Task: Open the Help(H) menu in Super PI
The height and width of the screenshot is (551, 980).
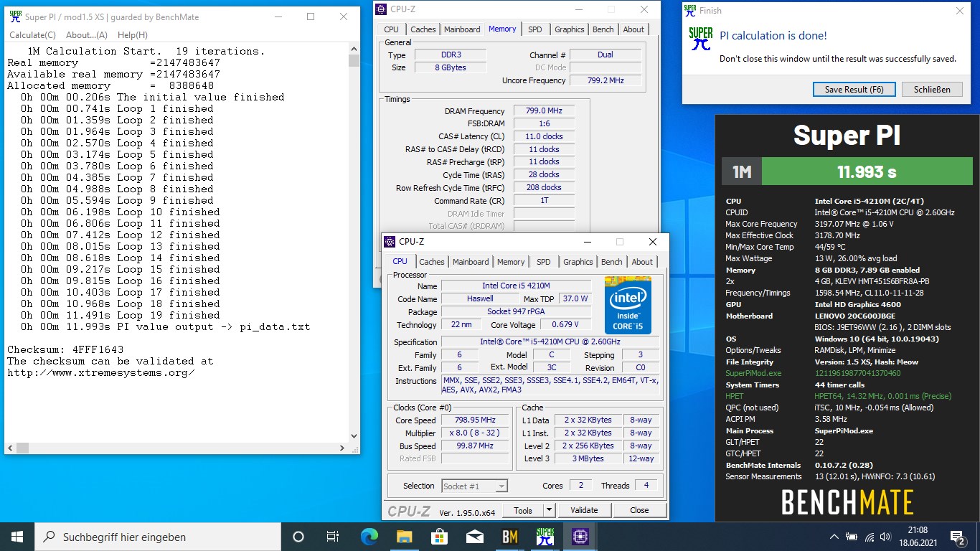Action: 133,35
